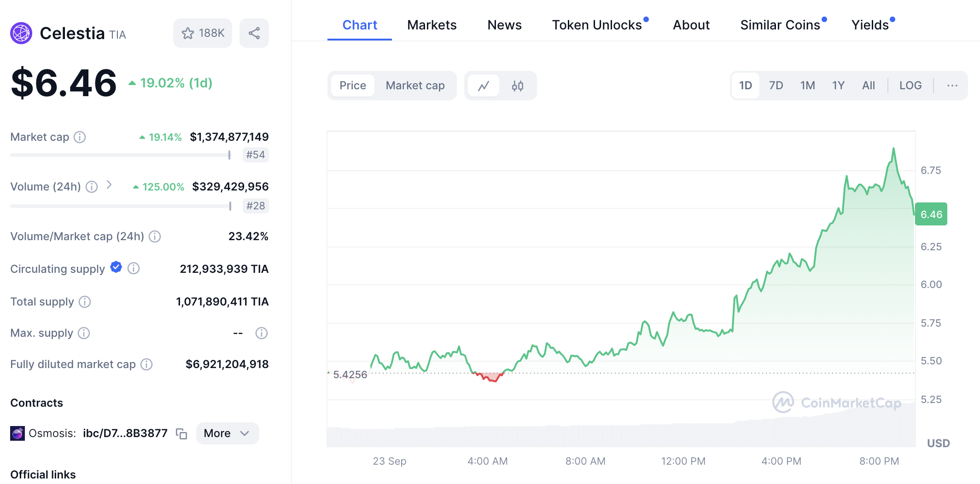Click the $1,374,877,149 market cap value
This screenshot has height=484, width=980.
pyautogui.click(x=229, y=137)
